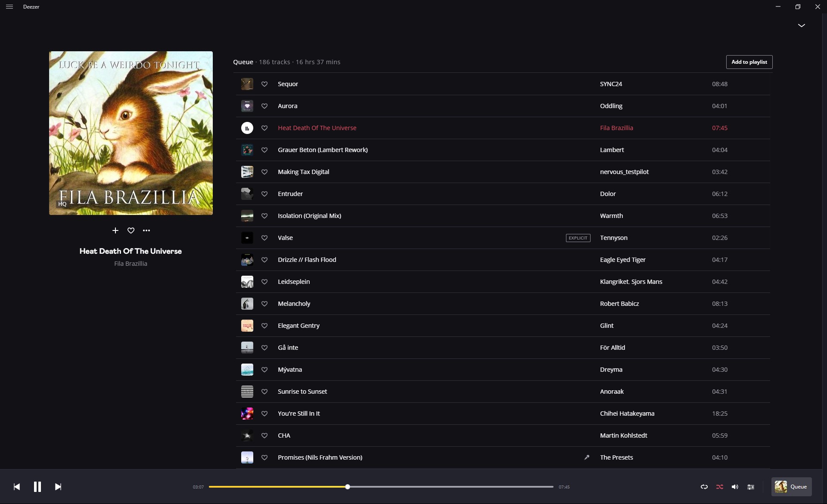The width and height of the screenshot is (827, 504).
Task: Like Heat Death Of The Universe in queue
Action: click(264, 128)
